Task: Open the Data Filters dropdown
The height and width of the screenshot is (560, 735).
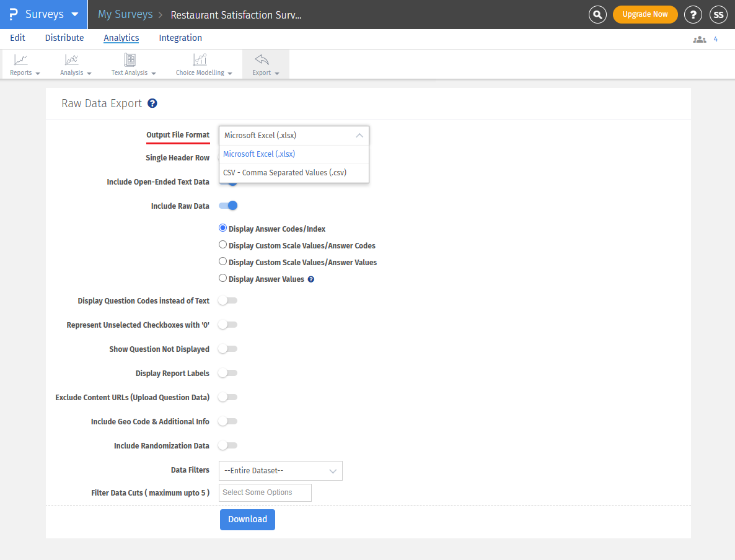Action: coord(280,471)
